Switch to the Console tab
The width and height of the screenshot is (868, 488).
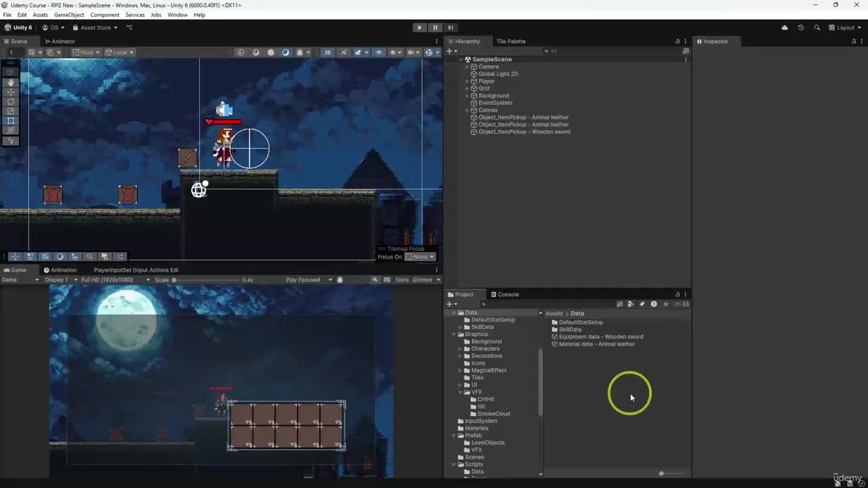pos(505,294)
